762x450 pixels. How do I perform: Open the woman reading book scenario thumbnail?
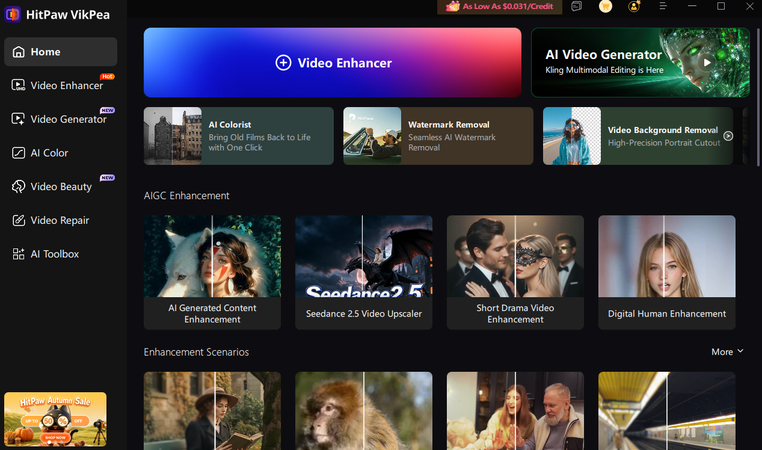[x=212, y=411]
